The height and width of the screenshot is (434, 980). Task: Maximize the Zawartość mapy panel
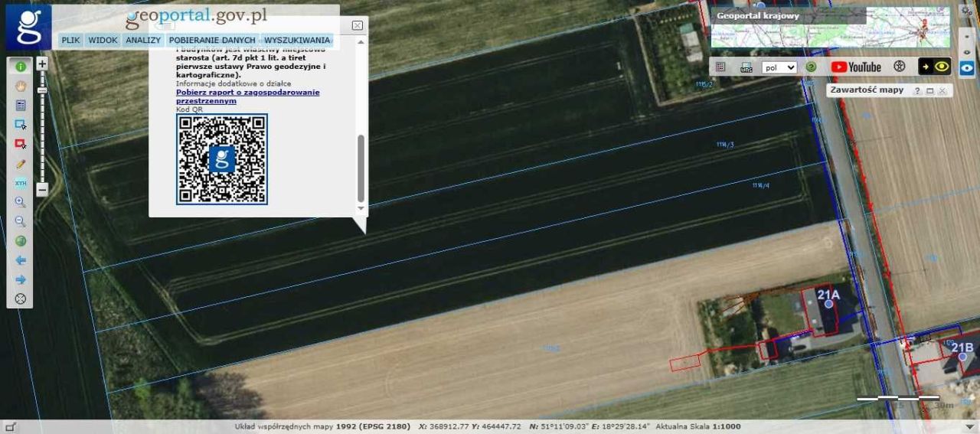pyautogui.click(x=929, y=90)
